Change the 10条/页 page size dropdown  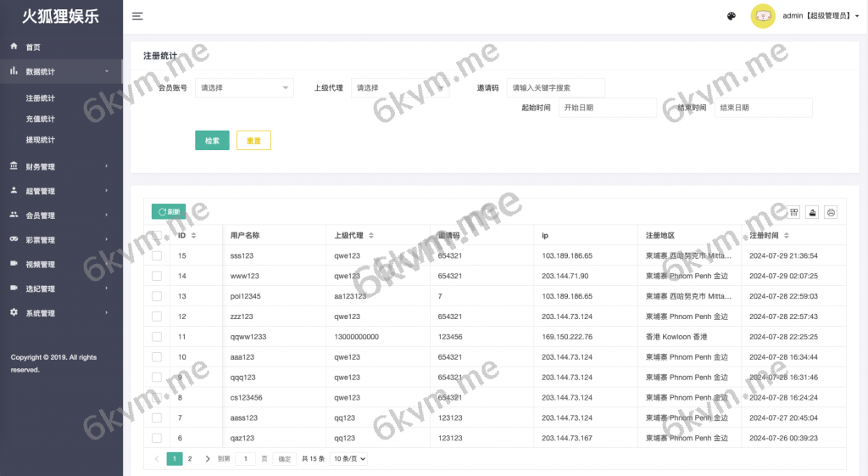pos(349,459)
